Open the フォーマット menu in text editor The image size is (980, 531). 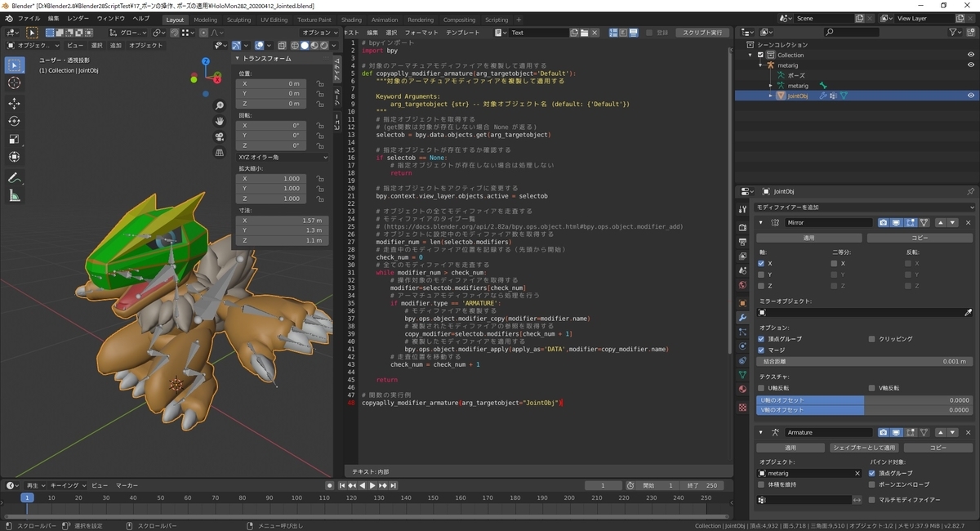coord(421,33)
